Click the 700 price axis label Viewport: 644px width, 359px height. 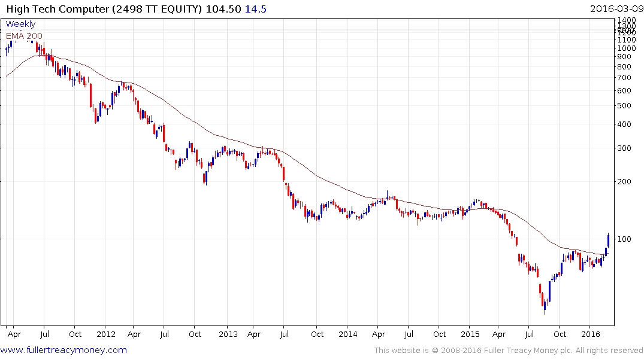[x=624, y=78]
